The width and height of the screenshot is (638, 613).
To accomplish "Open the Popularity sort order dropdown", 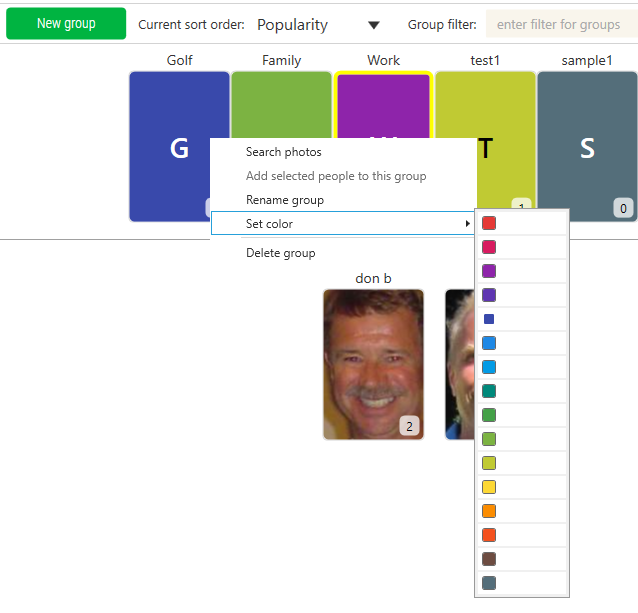I will pos(319,25).
